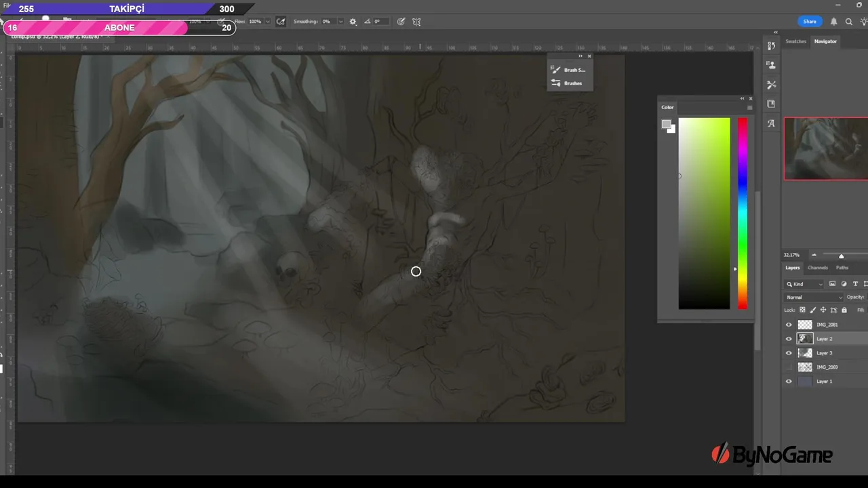
Task: Click the Flow value field
Action: [x=255, y=22]
